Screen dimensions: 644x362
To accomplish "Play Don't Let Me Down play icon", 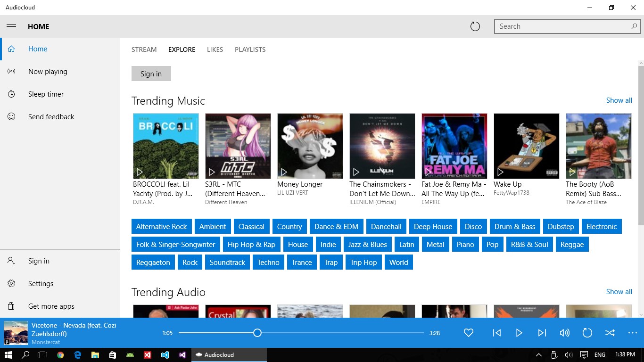I will click(356, 172).
